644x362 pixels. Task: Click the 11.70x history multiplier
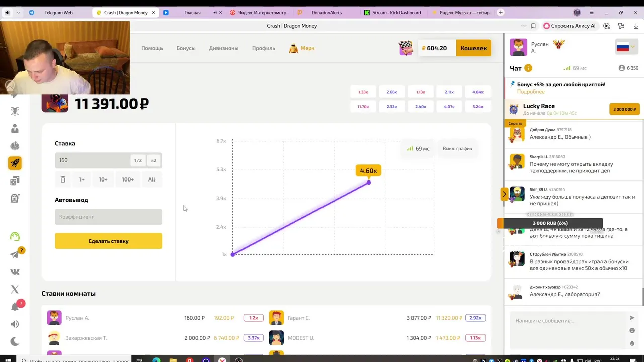(x=363, y=107)
